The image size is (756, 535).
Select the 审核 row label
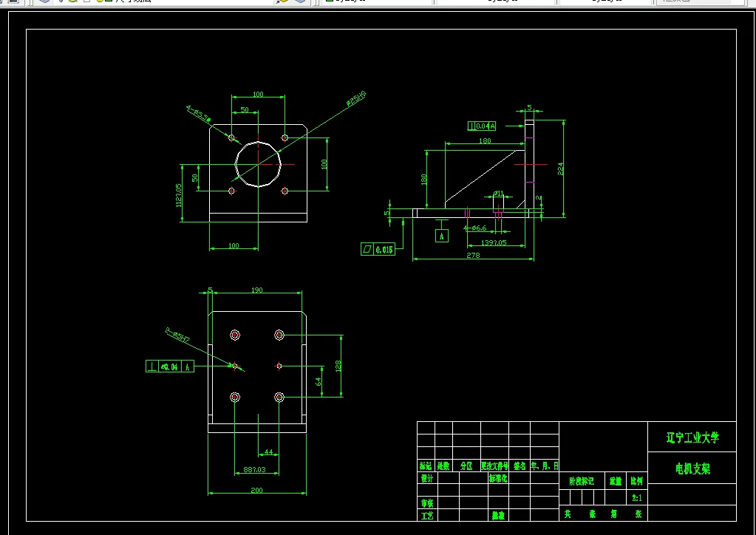[427, 503]
